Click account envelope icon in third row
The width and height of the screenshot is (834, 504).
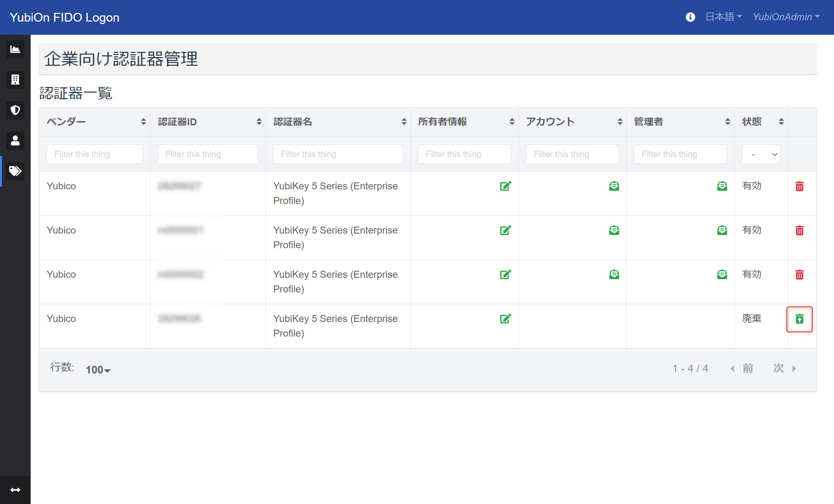[614, 274]
